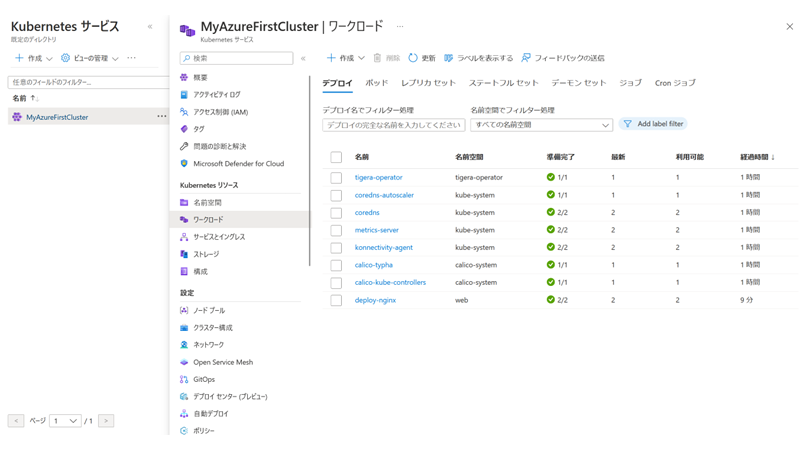Click 更新 refresh icon in toolbar
Screen dimensions: 800x450
413,58
